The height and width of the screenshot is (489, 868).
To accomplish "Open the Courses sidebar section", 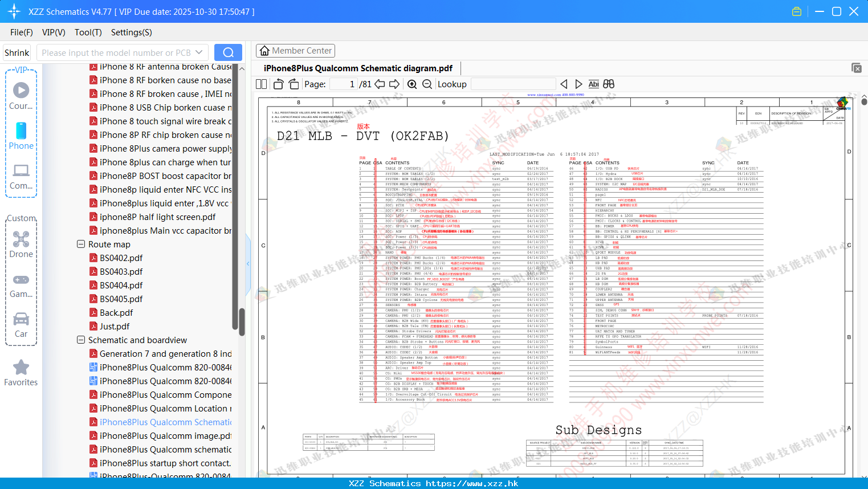I will click(21, 96).
